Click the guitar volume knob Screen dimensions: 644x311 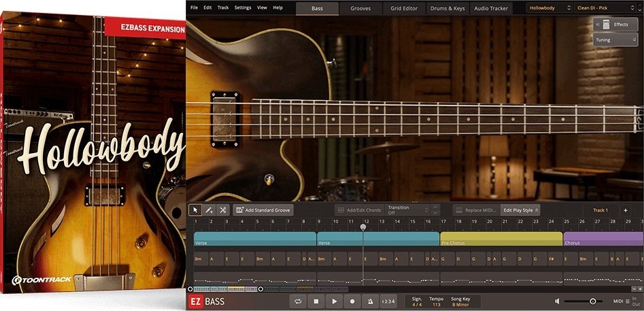pyautogui.click(x=270, y=179)
